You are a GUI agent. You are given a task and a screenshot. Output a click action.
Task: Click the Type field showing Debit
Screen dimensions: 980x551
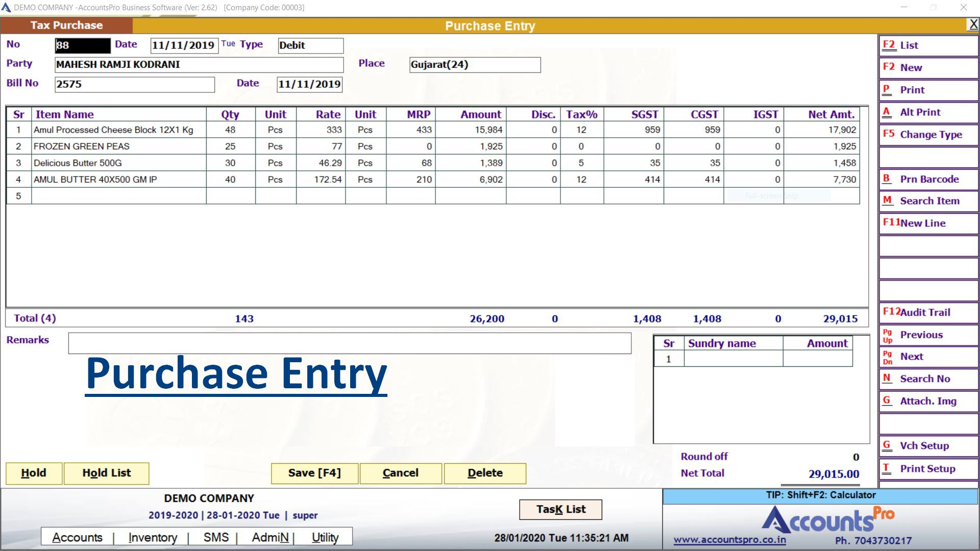310,45
